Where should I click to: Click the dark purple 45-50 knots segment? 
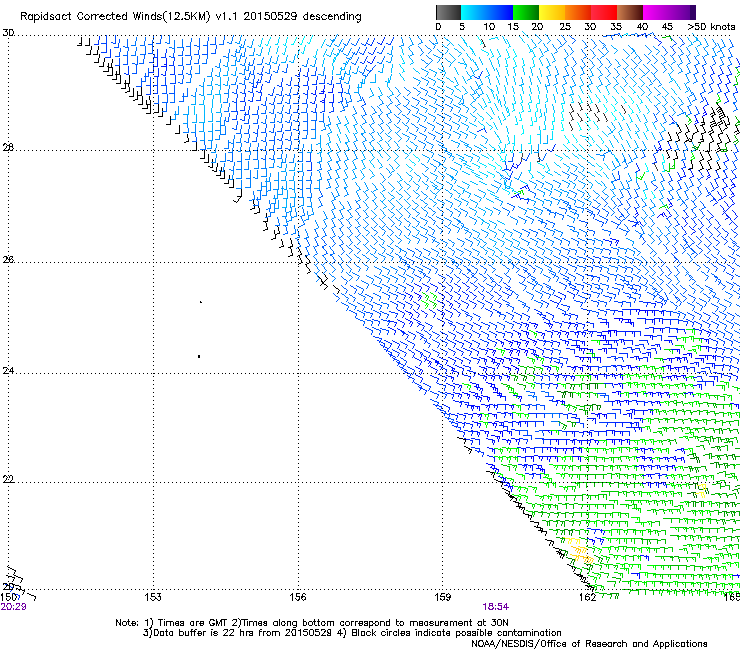pos(682,12)
